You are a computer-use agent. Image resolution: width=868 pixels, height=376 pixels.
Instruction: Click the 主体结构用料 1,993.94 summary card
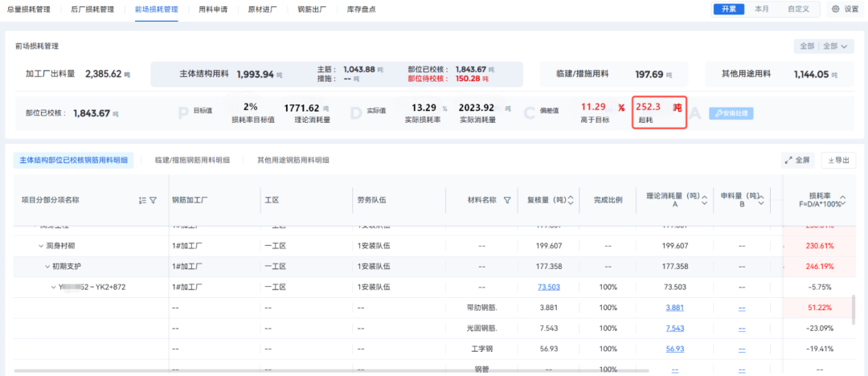click(337, 74)
